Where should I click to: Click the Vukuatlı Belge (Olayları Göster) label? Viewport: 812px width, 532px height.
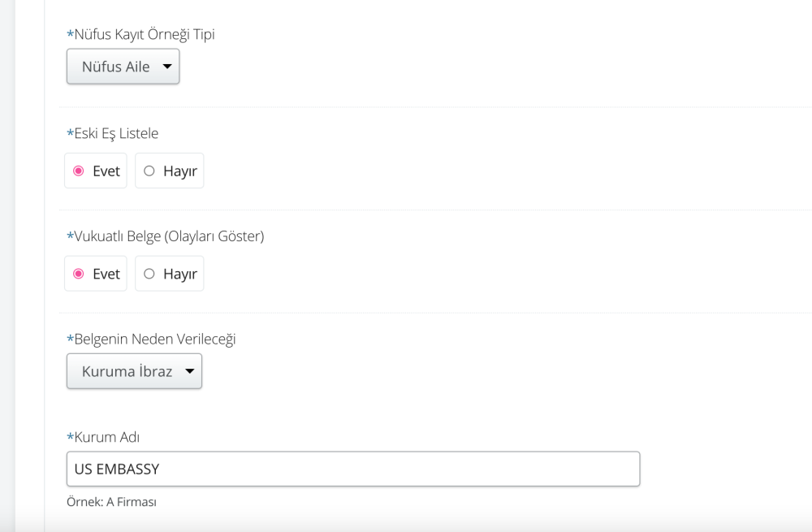[x=165, y=236]
